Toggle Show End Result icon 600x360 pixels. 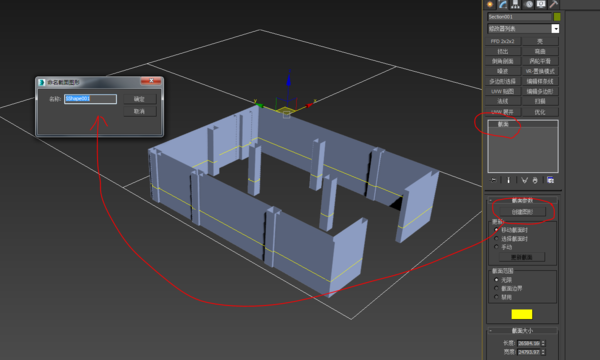pos(508,180)
